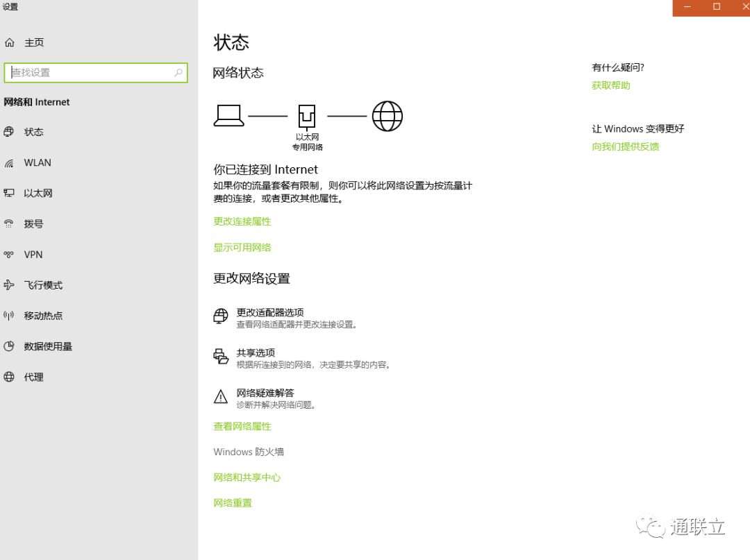Open 数据使用量 settings page

point(48,346)
